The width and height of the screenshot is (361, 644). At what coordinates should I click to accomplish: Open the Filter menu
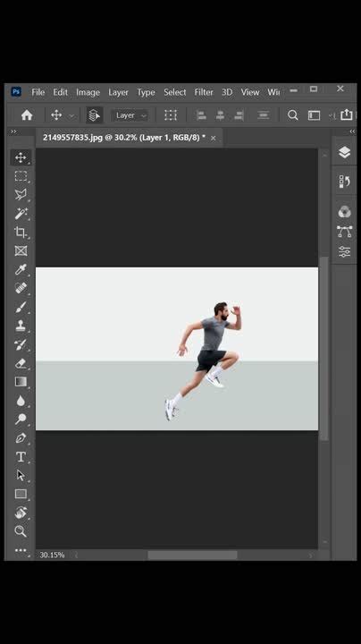coord(204,92)
